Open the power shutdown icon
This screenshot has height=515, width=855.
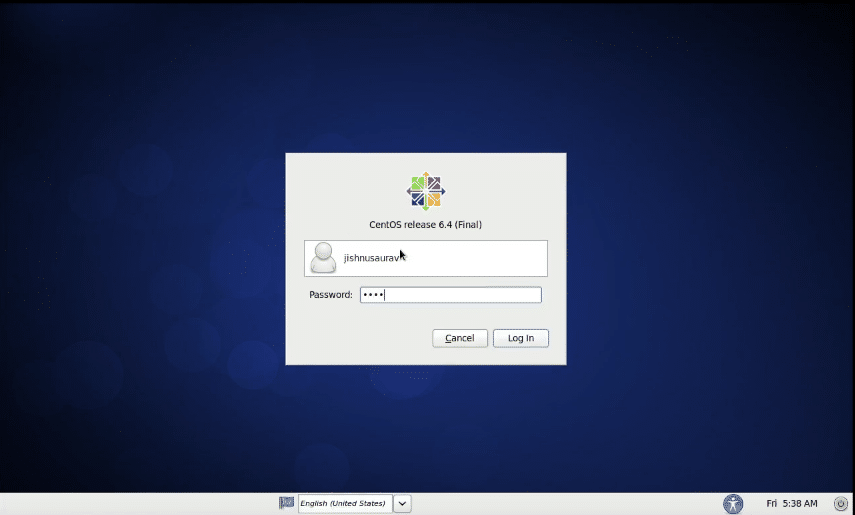tap(841, 504)
